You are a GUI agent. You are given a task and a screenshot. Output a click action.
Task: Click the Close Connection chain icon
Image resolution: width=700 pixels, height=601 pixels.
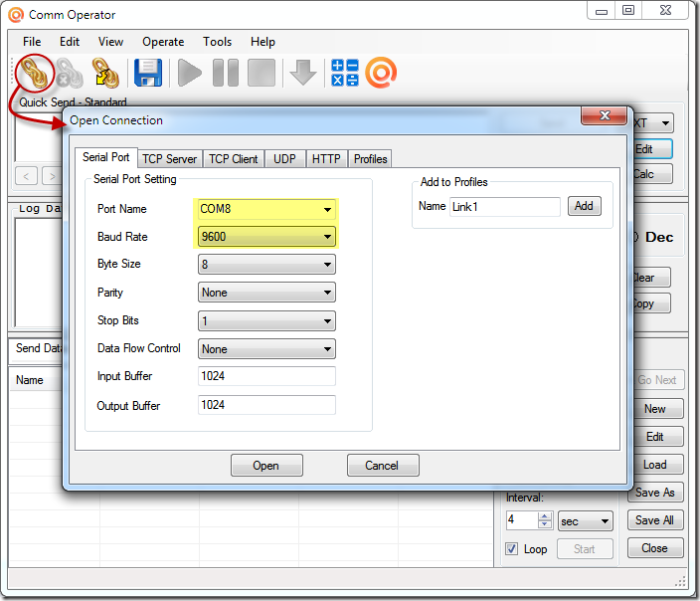pyautogui.click(x=70, y=73)
